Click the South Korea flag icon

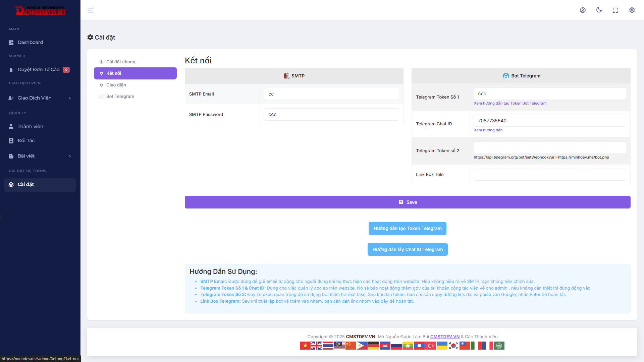coord(453,346)
